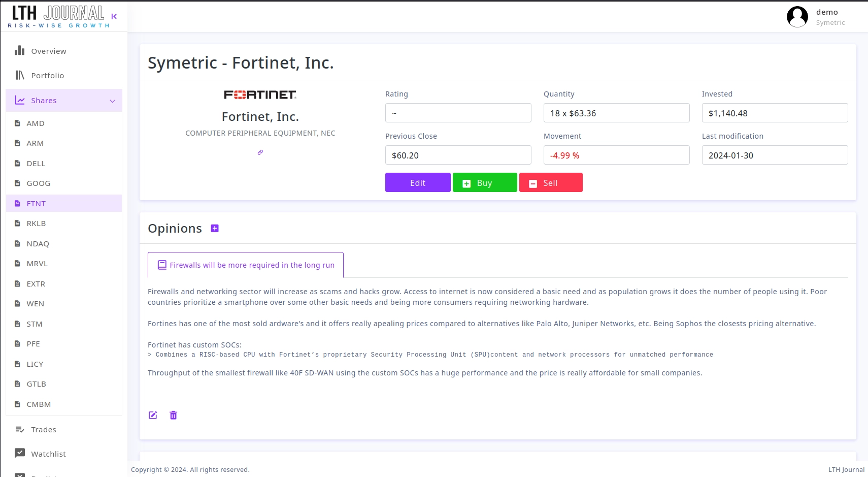Edit the opinion with pencil icon
The height and width of the screenshot is (477, 868).
coord(153,415)
